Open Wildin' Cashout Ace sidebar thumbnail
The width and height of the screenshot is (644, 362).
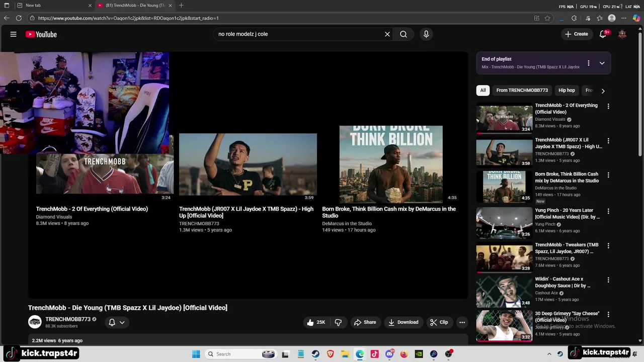coord(504,291)
